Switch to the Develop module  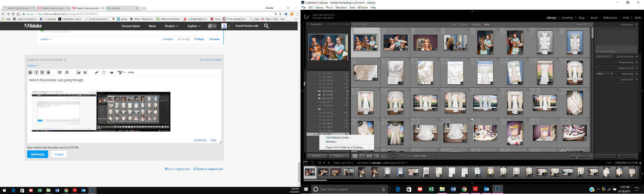point(567,18)
